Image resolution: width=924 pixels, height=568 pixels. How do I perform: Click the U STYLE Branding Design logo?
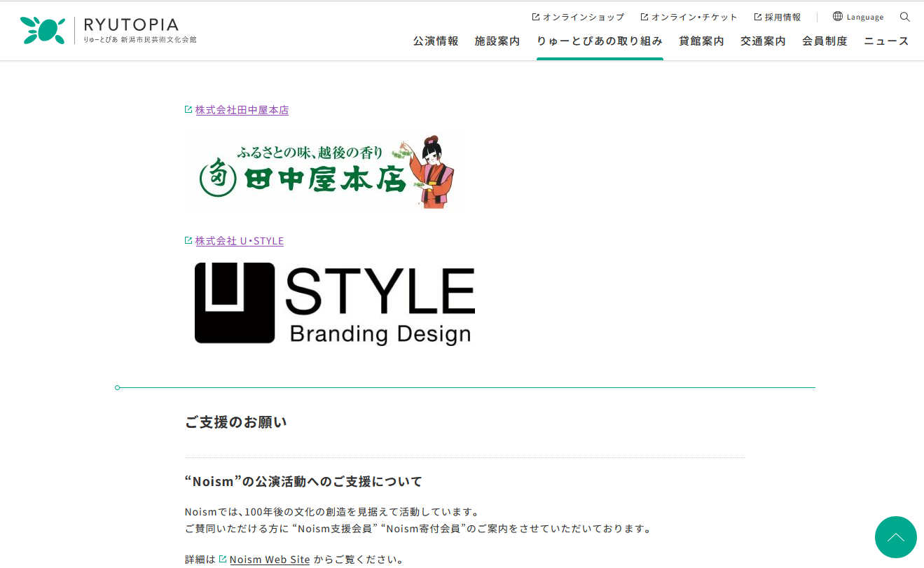point(335,304)
